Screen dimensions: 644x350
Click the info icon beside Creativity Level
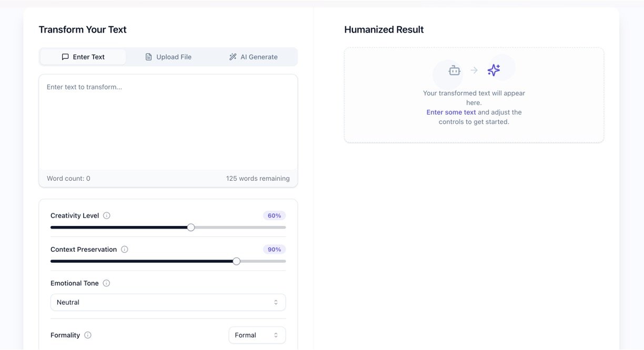(107, 215)
